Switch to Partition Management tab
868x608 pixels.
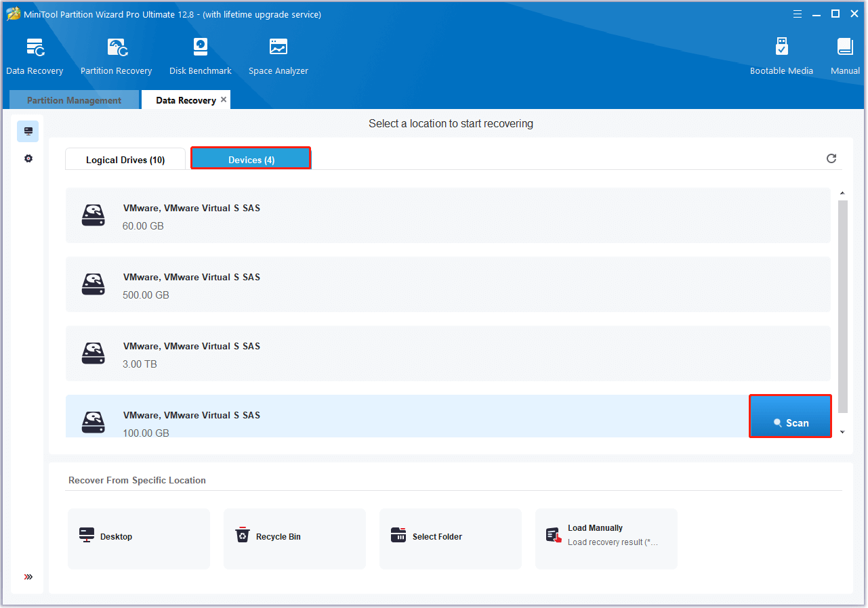pyautogui.click(x=75, y=100)
